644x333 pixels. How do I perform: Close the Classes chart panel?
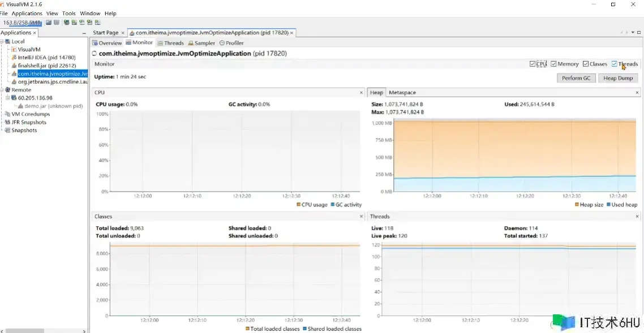pyautogui.click(x=362, y=216)
